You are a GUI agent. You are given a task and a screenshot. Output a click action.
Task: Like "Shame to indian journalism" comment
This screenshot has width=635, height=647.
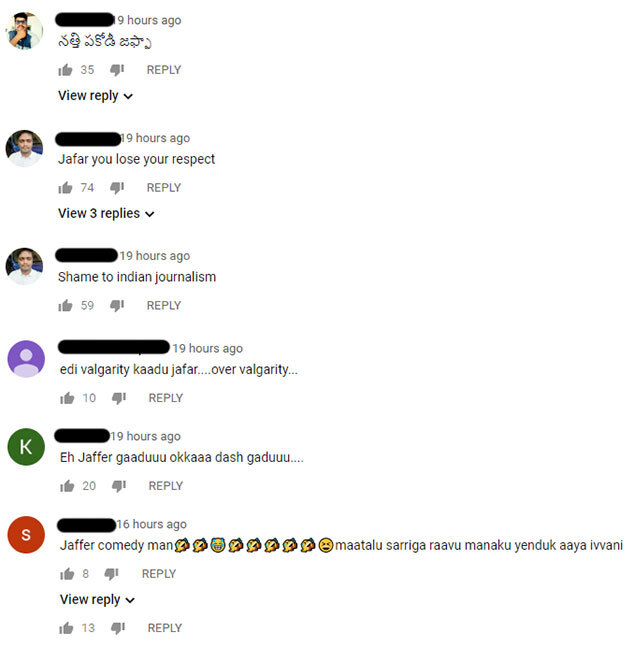[x=65, y=306]
